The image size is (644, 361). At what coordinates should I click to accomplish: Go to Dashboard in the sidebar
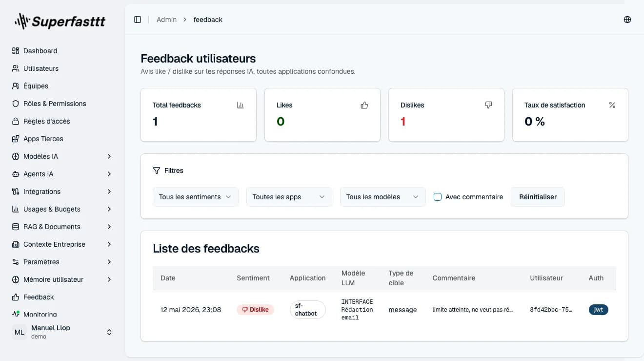(x=62, y=51)
